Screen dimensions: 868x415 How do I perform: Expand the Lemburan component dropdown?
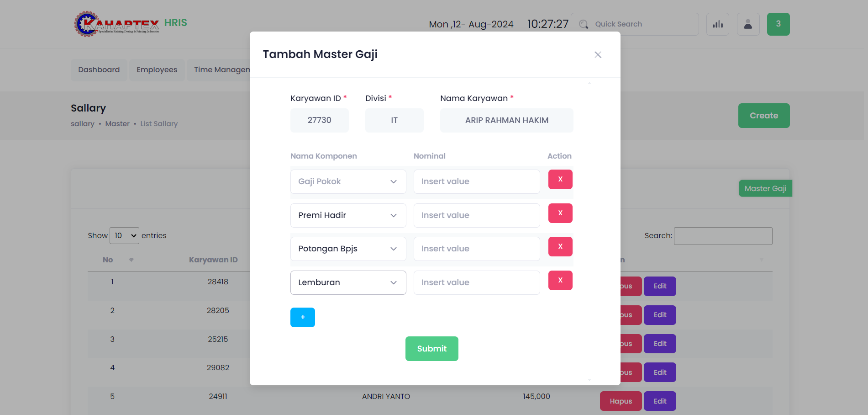(348, 282)
